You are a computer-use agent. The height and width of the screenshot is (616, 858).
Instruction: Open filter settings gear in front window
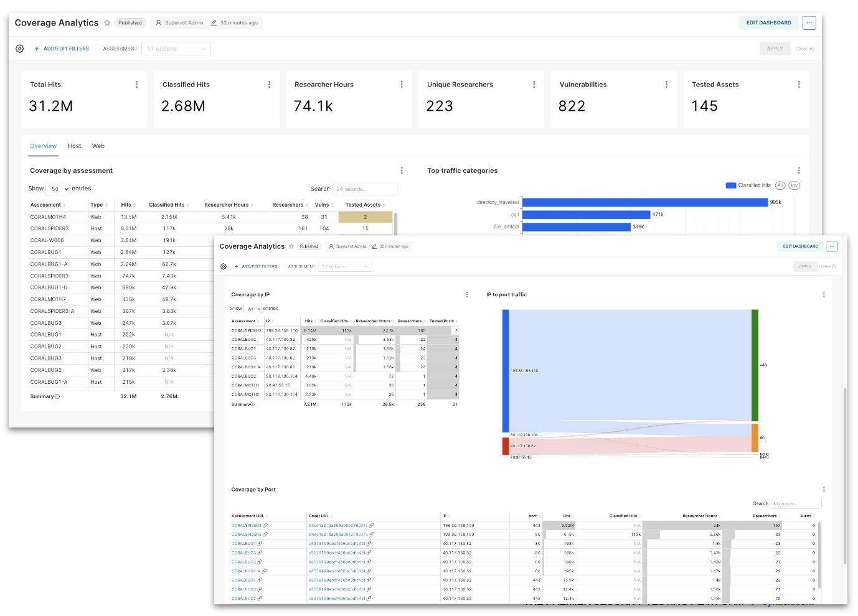pos(224,266)
